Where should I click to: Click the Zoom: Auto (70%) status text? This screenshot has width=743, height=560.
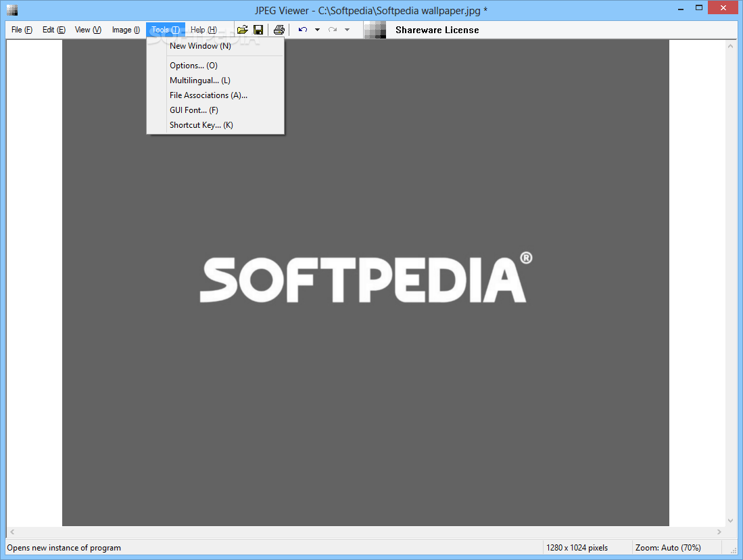click(668, 548)
